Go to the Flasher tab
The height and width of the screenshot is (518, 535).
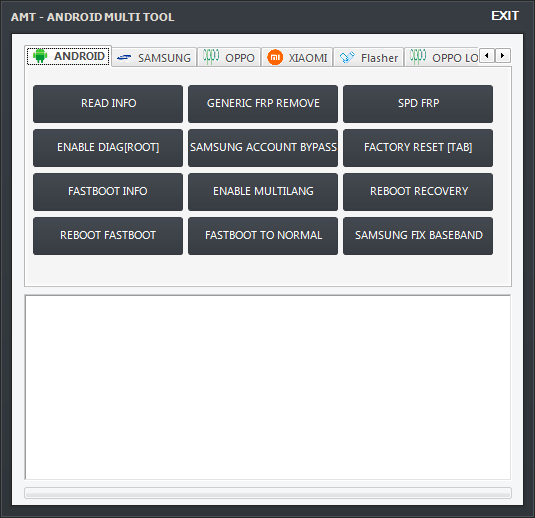[x=369, y=57]
